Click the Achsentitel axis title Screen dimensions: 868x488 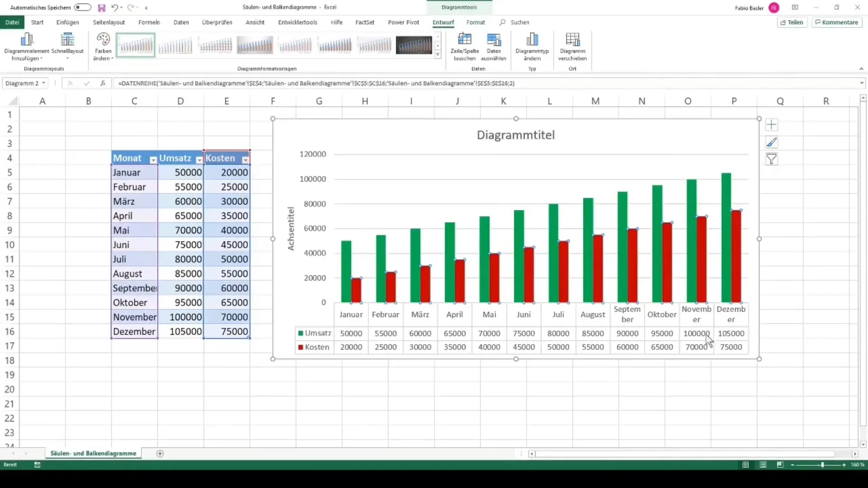coord(291,229)
